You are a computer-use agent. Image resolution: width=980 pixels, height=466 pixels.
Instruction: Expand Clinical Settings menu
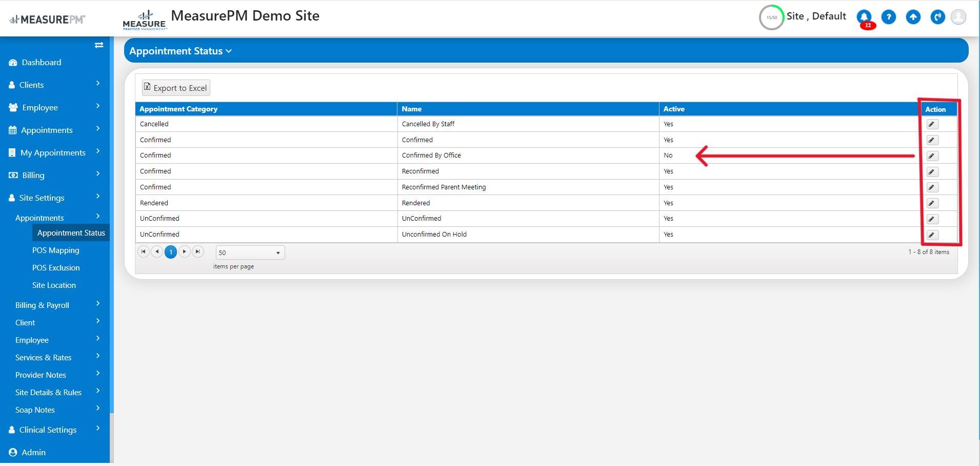55,430
